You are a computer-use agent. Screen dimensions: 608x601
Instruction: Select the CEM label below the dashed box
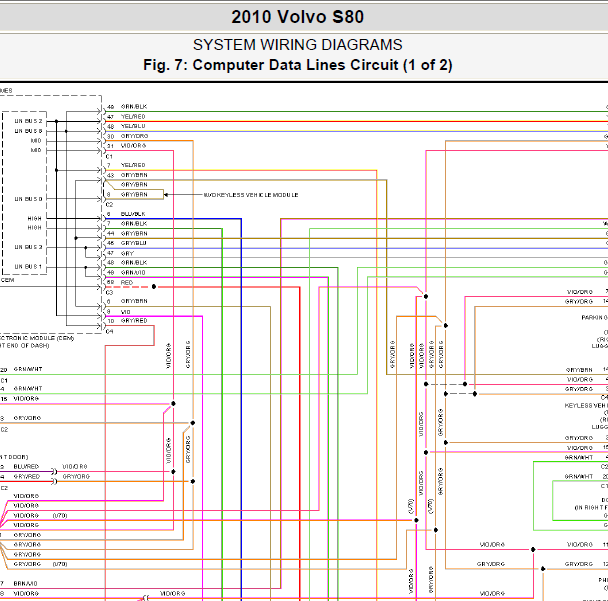(7, 280)
